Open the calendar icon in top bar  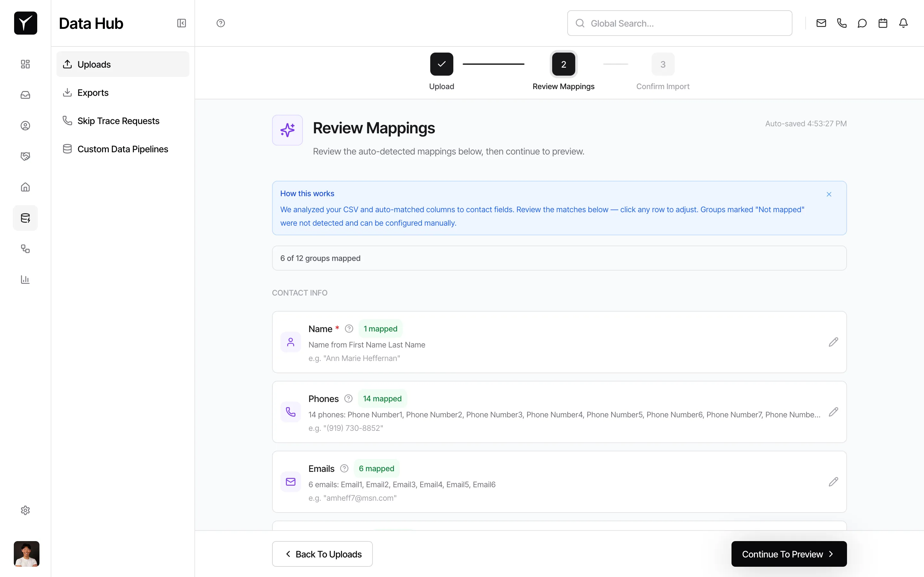(883, 23)
